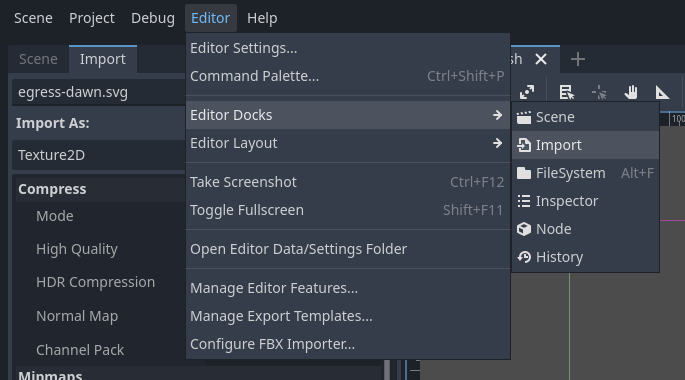
Task: Click the Import dock icon in submenu
Action: [524, 145]
